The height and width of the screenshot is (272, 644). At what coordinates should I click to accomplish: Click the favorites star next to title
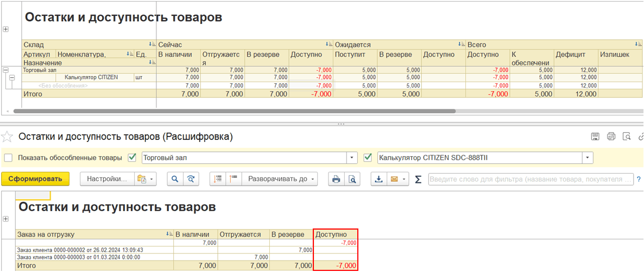point(7,137)
